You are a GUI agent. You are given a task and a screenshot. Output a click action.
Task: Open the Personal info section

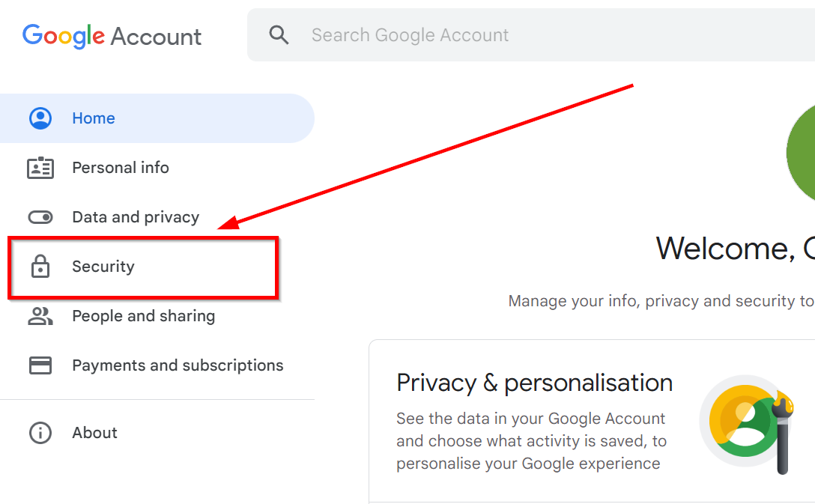(121, 168)
